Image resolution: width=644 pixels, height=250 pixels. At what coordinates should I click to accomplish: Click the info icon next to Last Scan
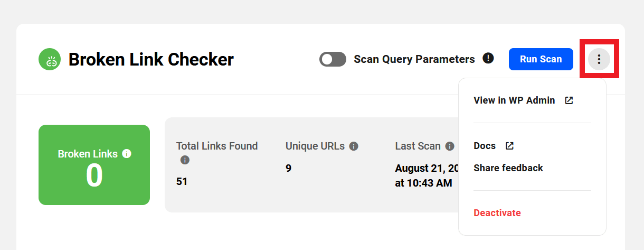450,146
